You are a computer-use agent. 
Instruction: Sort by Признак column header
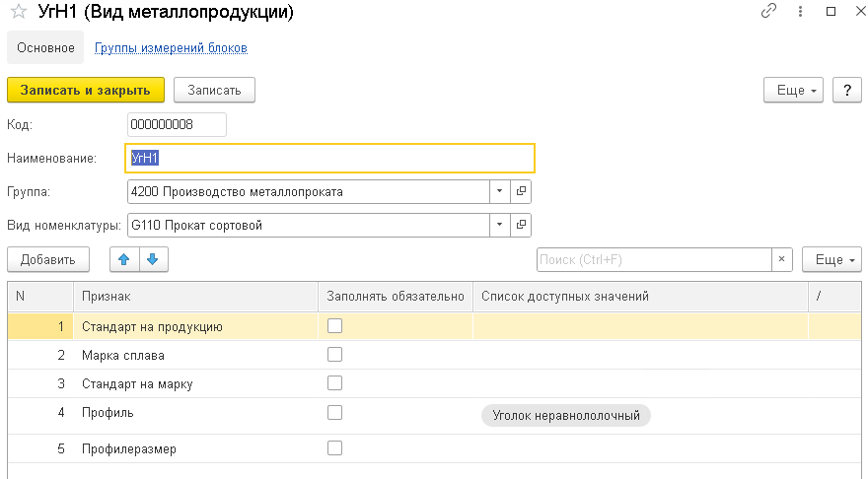click(196, 297)
